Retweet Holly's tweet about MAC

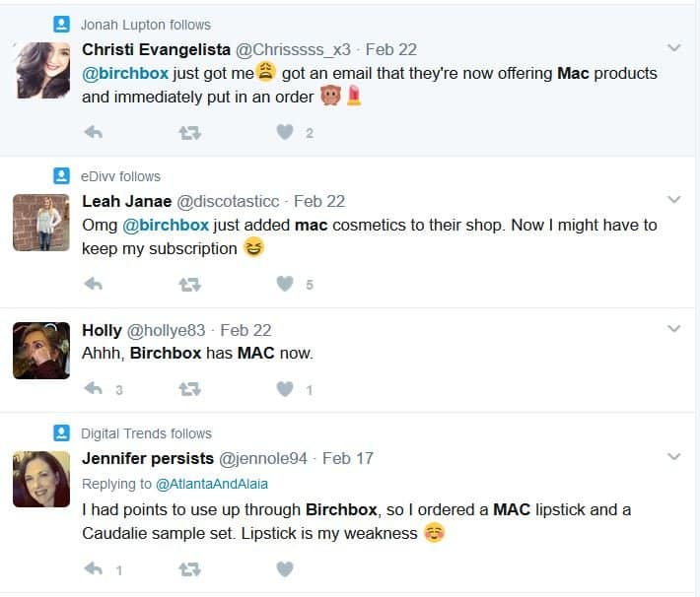(189, 389)
